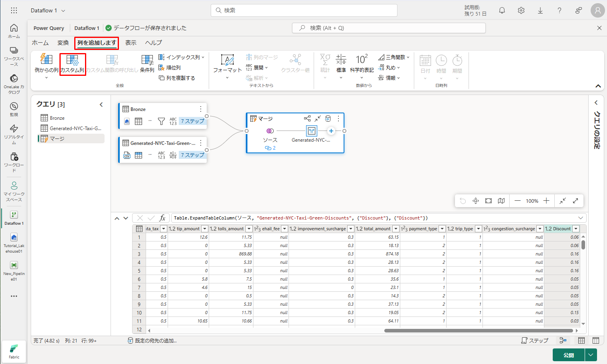The height and width of the screenshot is (364, 607).
Task: Toggle the mini-map in the diagram toolbar
Action: pyautogui.click(x=501, y=201)
